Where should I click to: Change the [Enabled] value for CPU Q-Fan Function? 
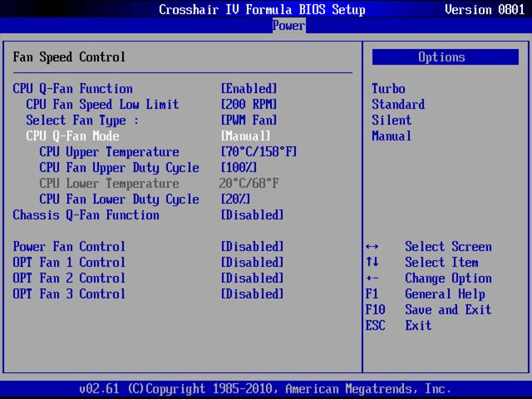click(x=249, y=89)
